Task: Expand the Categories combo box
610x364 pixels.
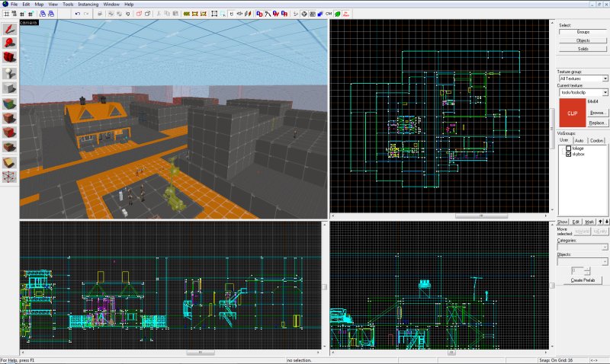Action: point(583,247)
